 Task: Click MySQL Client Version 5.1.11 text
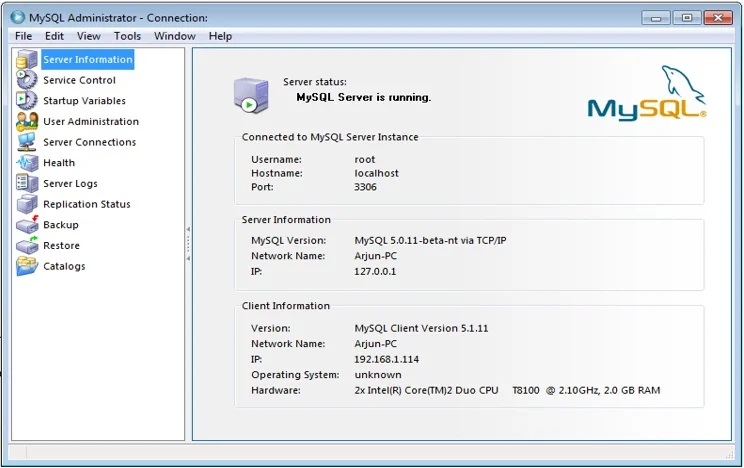click(421, 328)
